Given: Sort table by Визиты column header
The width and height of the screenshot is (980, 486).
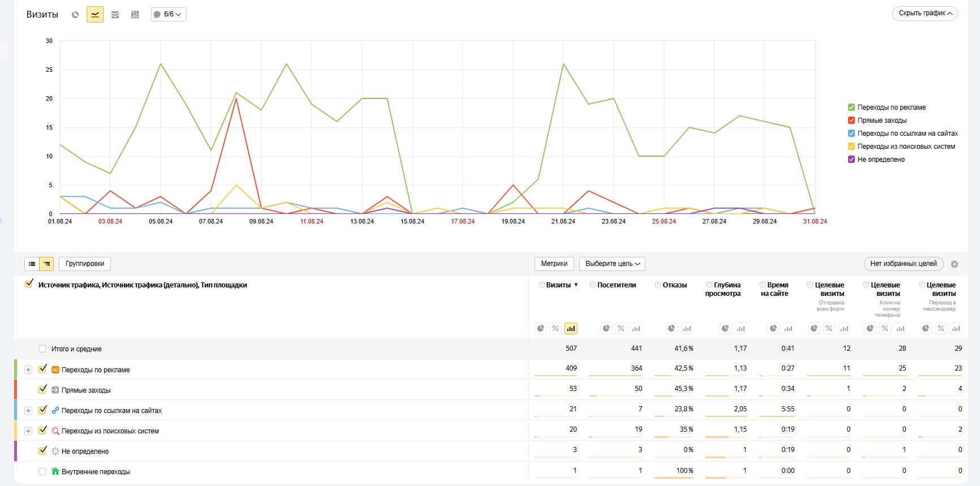Looking at the screenshot, I should (559, 285).
